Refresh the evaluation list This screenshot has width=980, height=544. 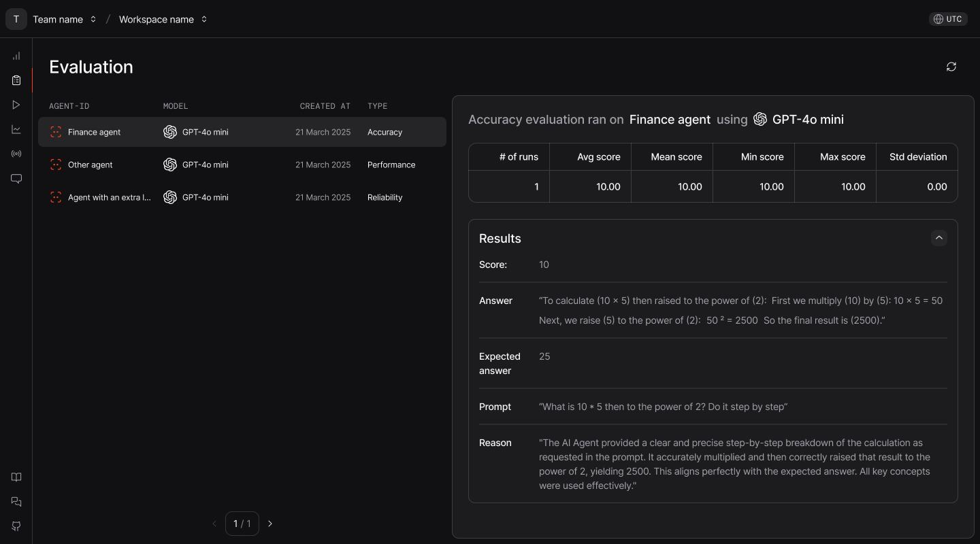pyautogui.click(x=951, y=67)
